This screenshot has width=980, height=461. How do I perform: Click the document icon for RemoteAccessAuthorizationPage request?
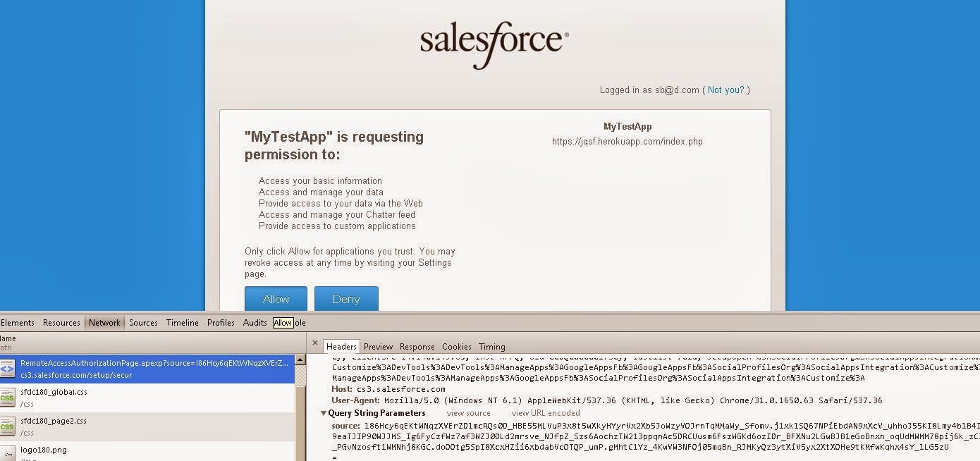click(7, 369)
